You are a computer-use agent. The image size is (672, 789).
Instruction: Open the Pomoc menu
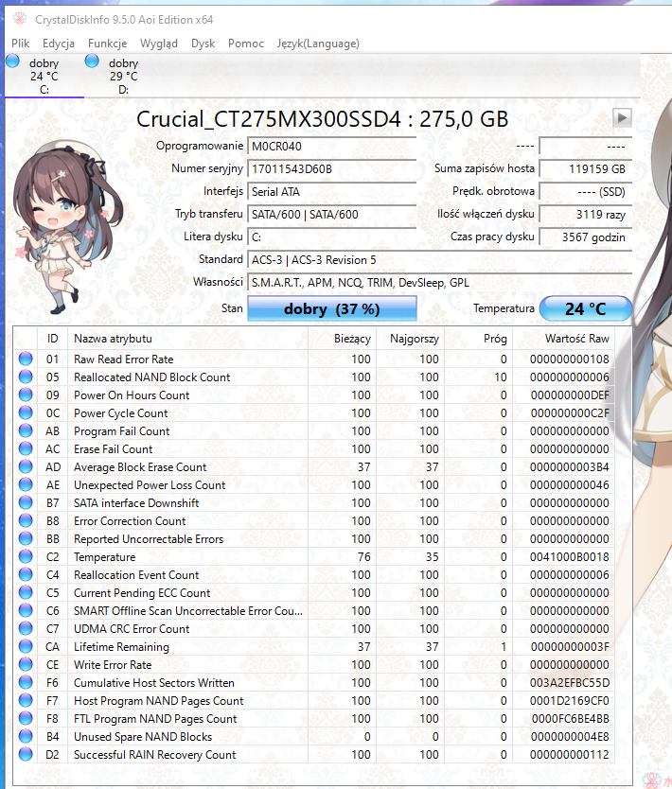point(246,44)
